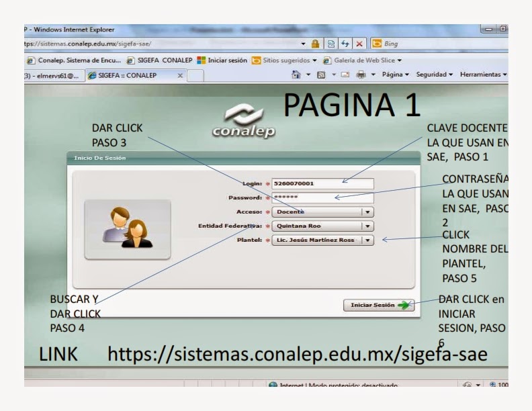Click the RSS feeds icon
The height and width of the screenshot is (411, 532).
(320, 75)
